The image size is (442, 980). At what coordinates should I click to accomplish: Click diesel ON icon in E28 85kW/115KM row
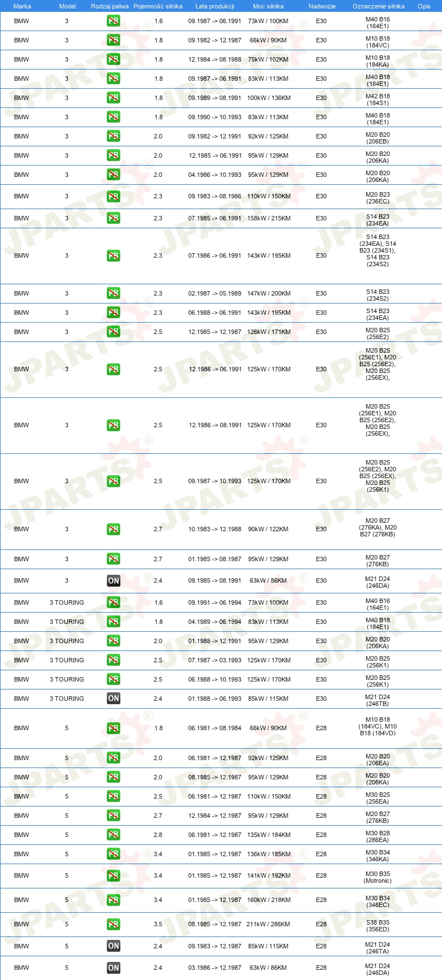coord(114,946)
